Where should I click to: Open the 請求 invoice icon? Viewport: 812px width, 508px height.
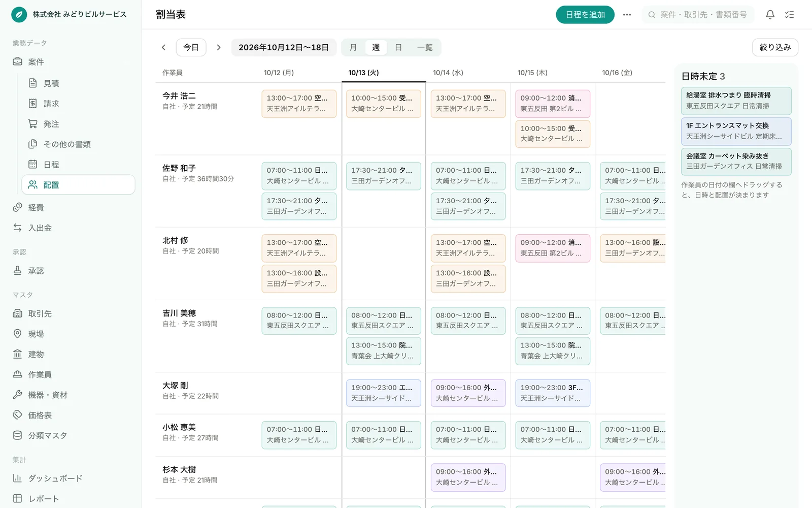(x=32, y=103)
